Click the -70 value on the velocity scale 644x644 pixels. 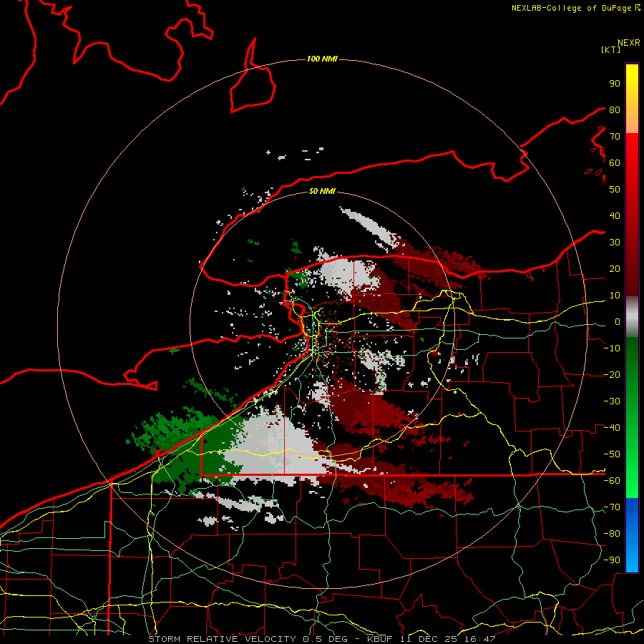click(612, 507)
